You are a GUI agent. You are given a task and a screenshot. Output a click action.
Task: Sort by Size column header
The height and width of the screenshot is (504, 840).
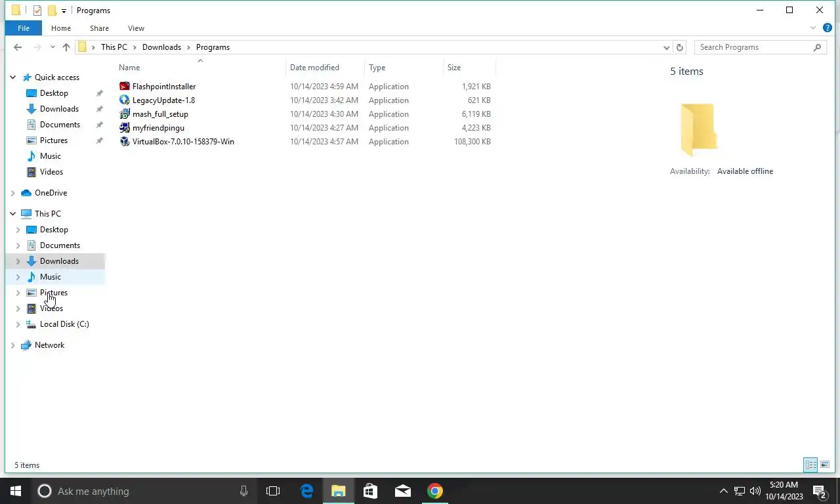coord(470,68)
